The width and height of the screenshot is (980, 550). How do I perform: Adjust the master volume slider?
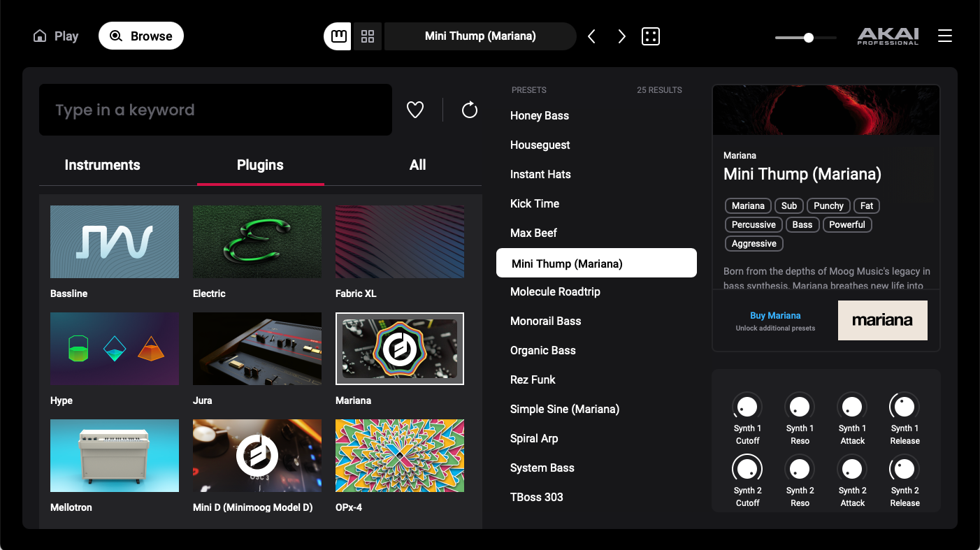coord(806,38)
